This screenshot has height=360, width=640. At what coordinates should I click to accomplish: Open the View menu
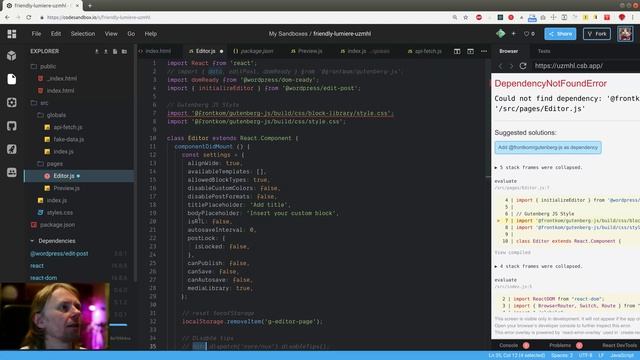111,34
